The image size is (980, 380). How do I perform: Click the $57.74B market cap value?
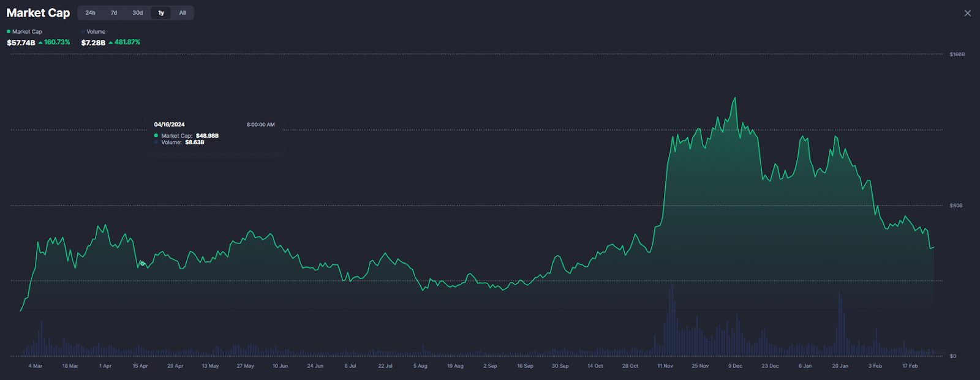click(x=21, y=43)
